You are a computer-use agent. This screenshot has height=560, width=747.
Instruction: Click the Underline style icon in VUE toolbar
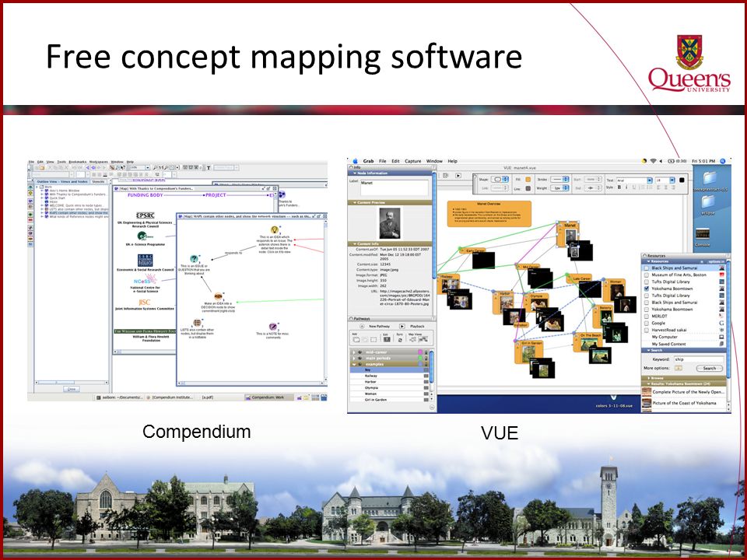[634, 187]
